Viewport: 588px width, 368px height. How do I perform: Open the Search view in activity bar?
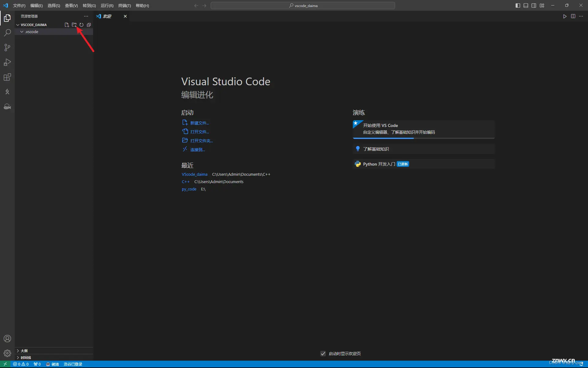[x=7, y=33]
